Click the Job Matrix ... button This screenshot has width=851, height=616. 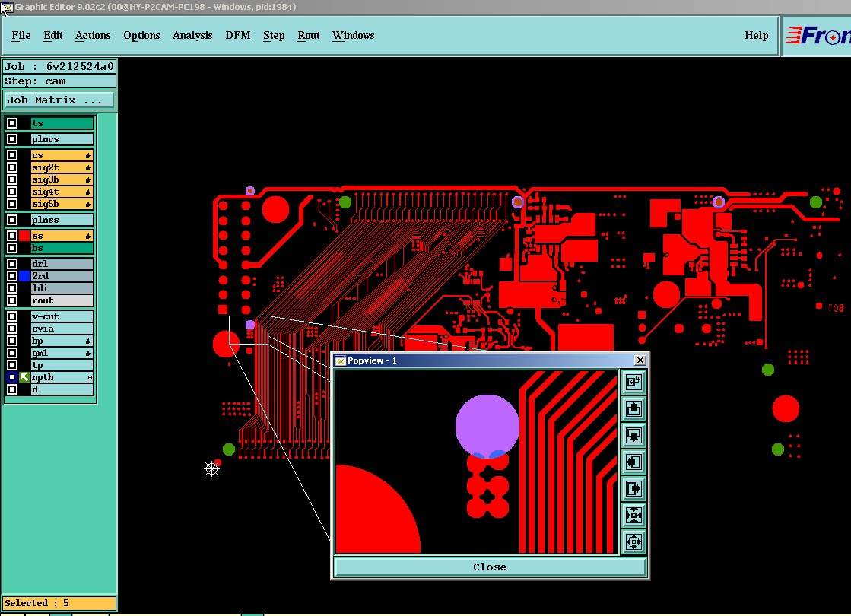click(x=60, y=100)
